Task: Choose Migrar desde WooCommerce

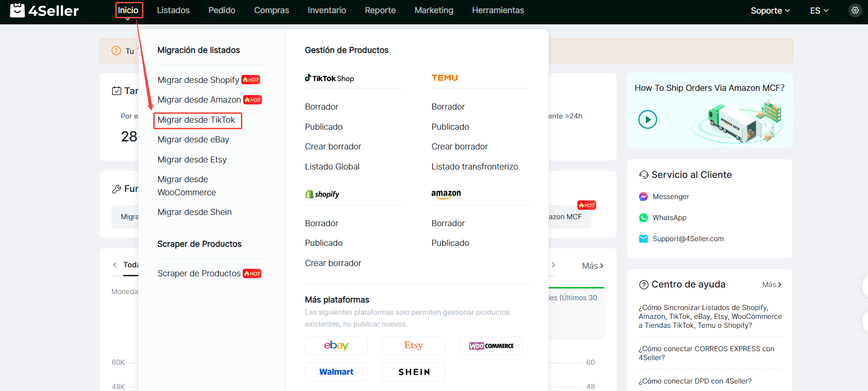Action: click(187, 186)
